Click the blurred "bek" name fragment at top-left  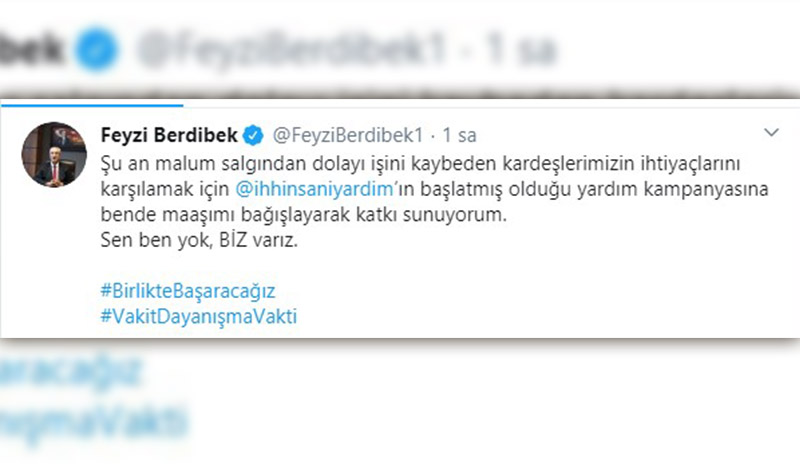tap(31, 50)
